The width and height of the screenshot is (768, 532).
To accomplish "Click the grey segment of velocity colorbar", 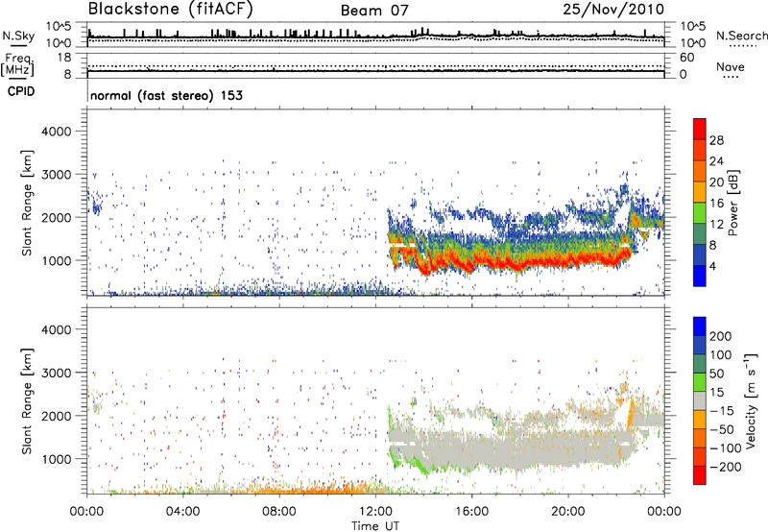I will tap(700, 400).
